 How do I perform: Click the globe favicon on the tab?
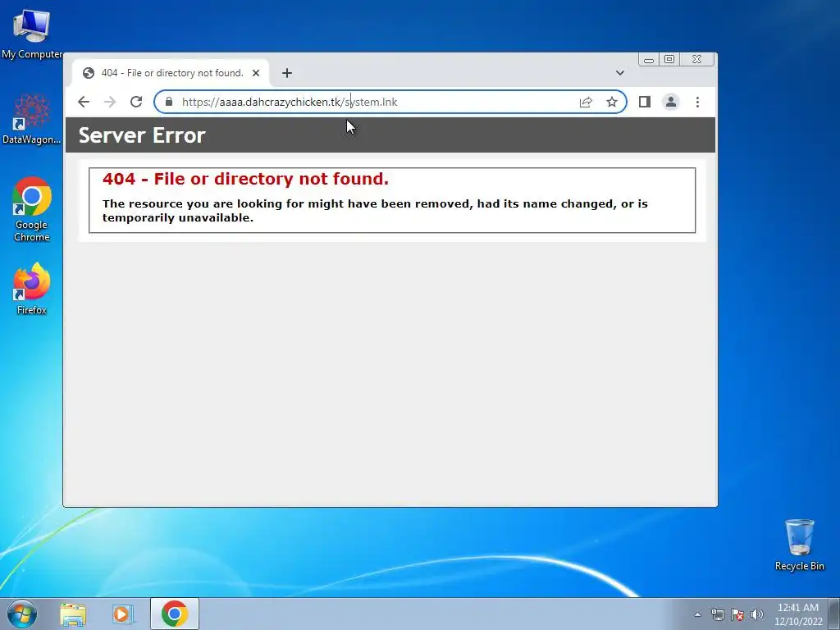coord(89,73)
